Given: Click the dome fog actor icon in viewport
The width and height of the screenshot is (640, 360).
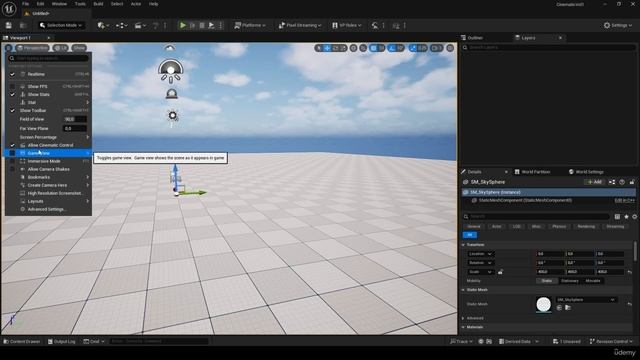Looking at the screenshot, I should click(171, 94).
